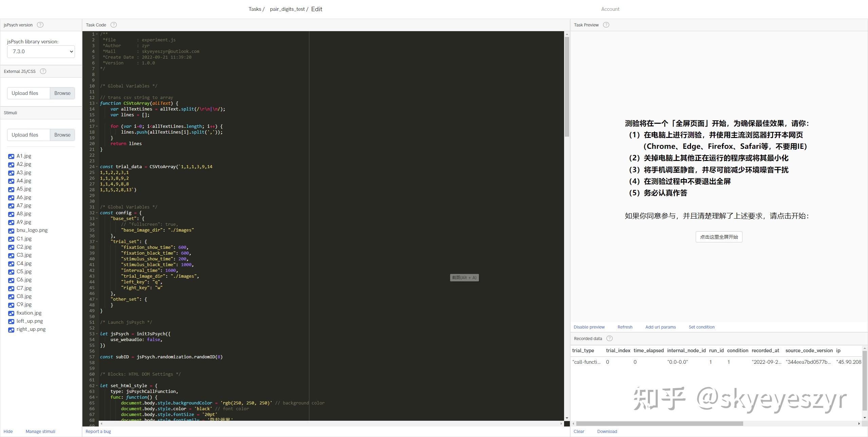Browse for Stimuli upload files

62,135
